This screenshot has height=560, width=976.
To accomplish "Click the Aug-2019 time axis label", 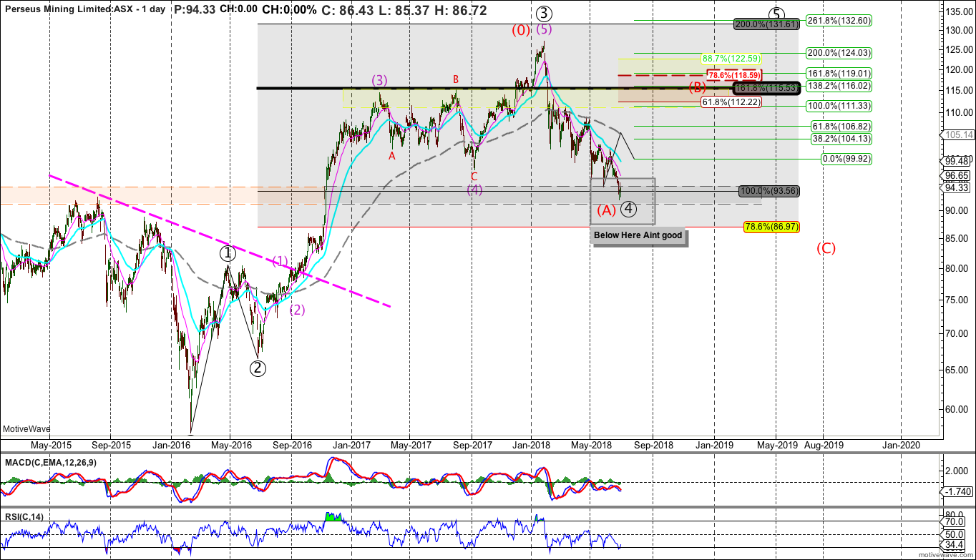I will (824, 445).
